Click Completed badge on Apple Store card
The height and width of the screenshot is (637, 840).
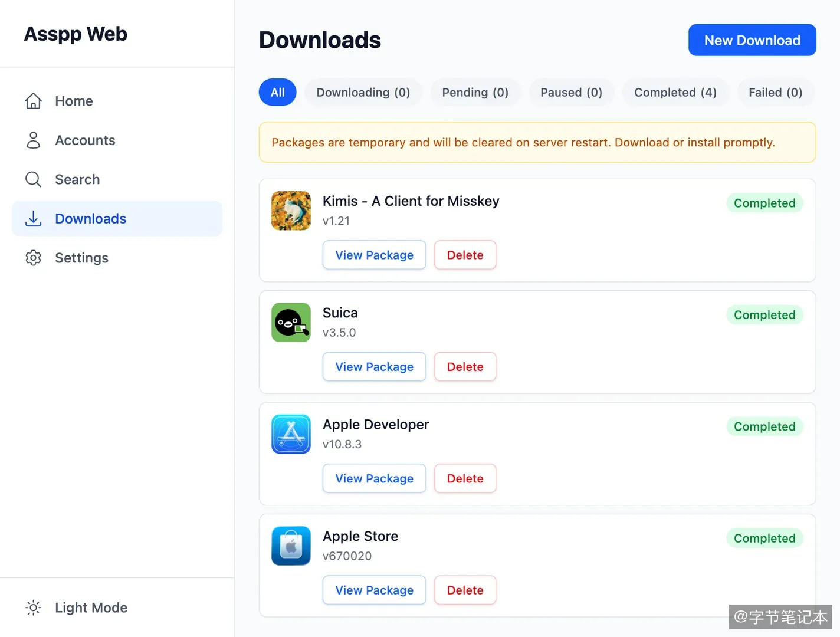[764, 538]
